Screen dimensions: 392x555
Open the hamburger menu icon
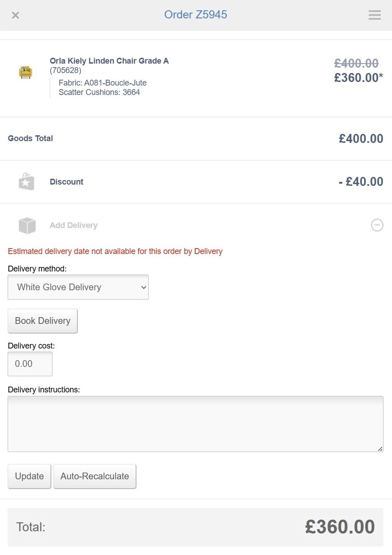click(x=375, y=15)
